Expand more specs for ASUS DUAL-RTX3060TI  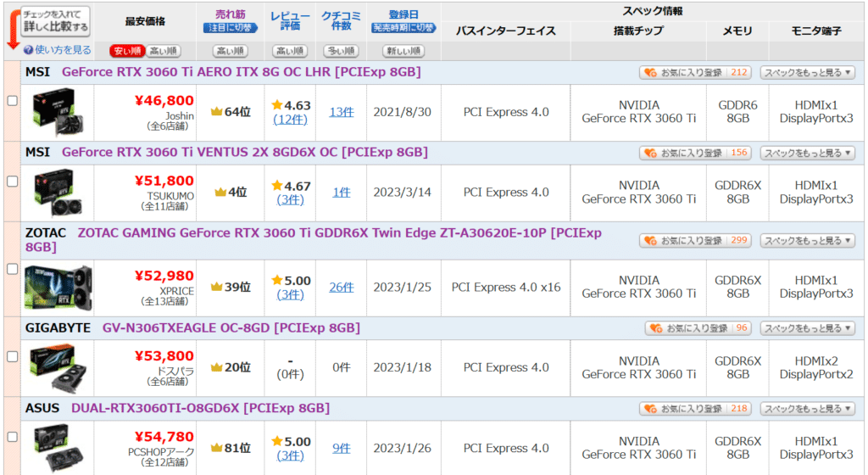click(807, 409)
